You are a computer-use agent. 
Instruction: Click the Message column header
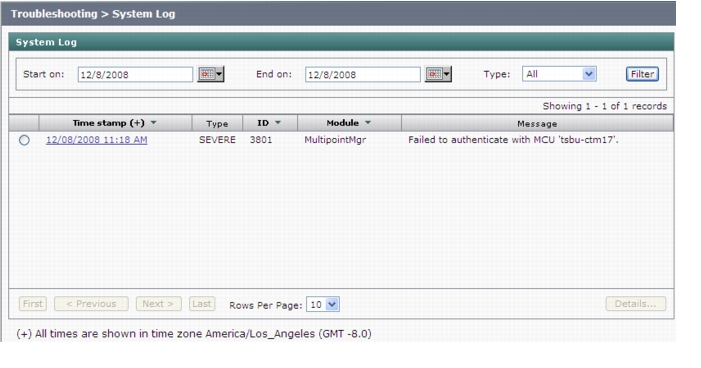click(x=537, y=123)
